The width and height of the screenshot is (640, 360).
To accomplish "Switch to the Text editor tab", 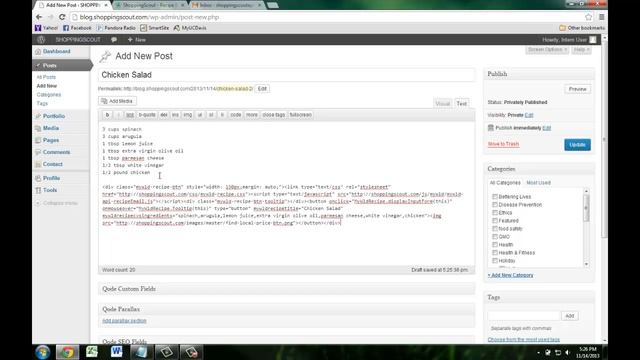I will 462,104.
